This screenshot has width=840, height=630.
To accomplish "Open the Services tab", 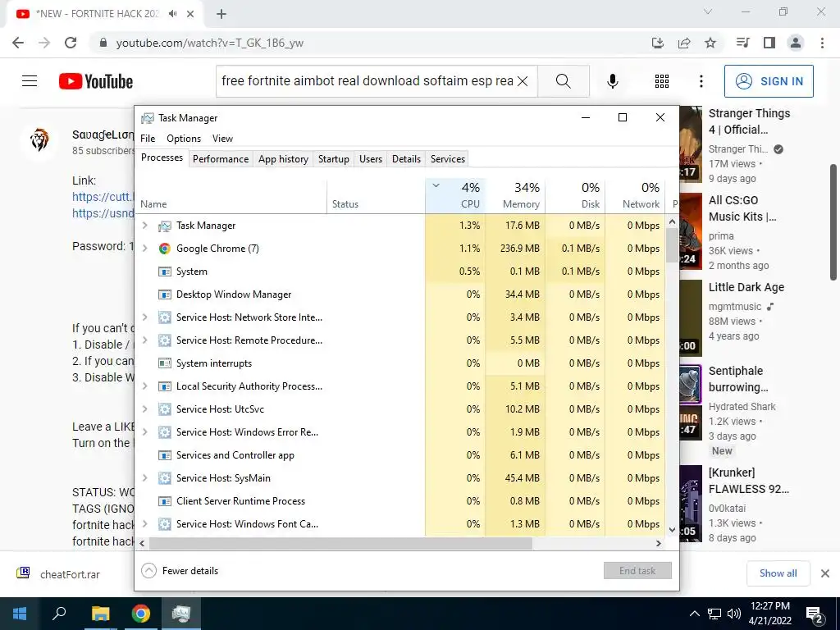I will pos(447,159).
